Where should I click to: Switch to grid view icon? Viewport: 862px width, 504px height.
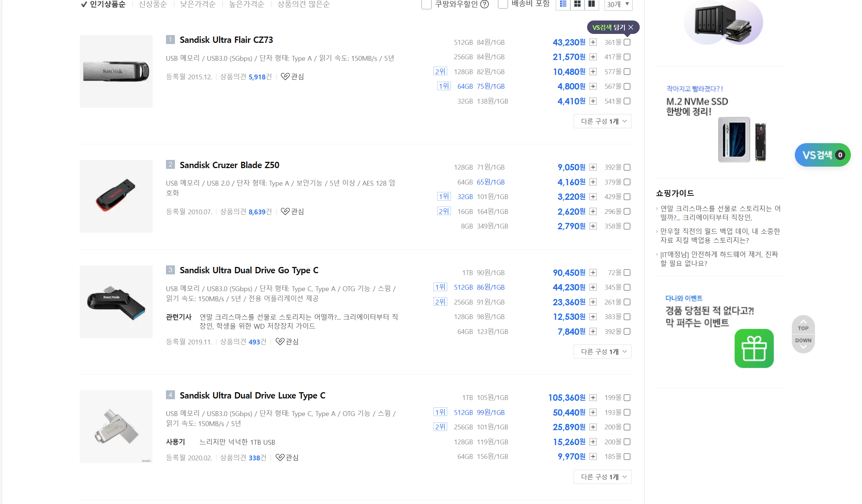tap(577, 4)
